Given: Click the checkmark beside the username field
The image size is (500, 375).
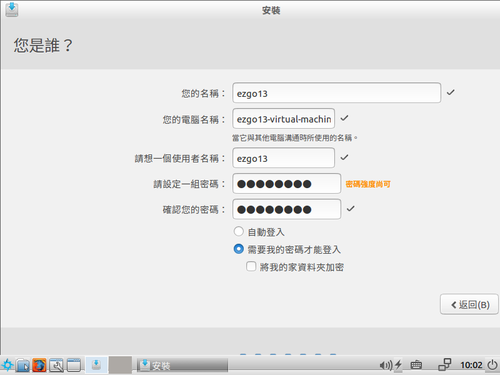Looking at the screenshot, I should coord(345,157).
